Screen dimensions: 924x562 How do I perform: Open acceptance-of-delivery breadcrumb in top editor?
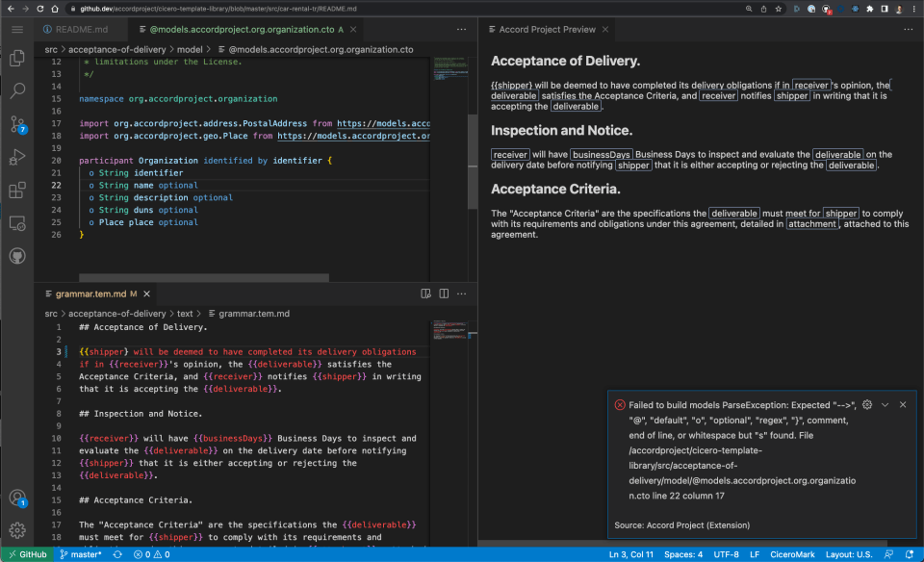[x=116, y=49]
